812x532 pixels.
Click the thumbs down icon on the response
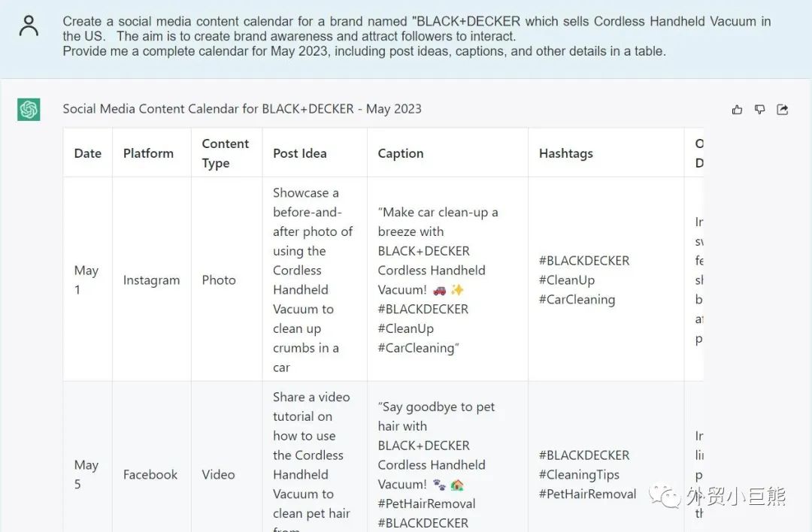(759, 109)
